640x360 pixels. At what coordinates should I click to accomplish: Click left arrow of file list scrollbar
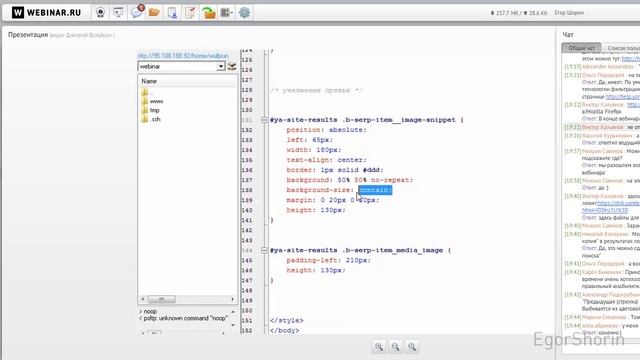pos(142,299)
